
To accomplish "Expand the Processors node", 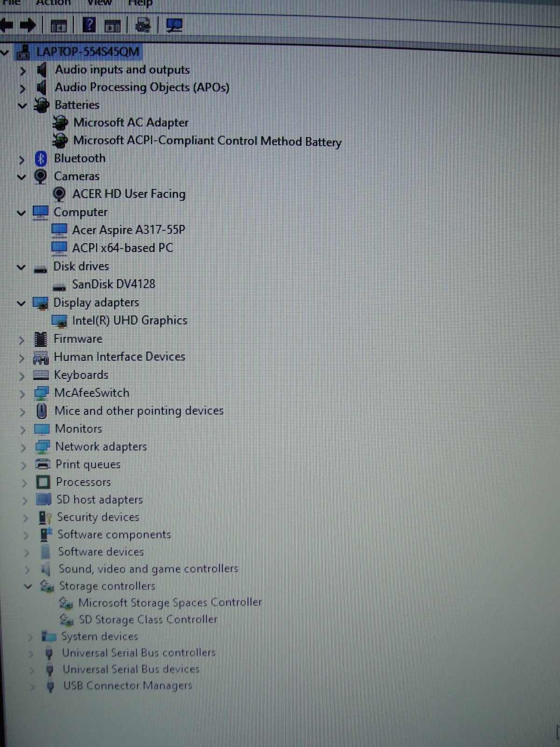I will click(24, 483).
